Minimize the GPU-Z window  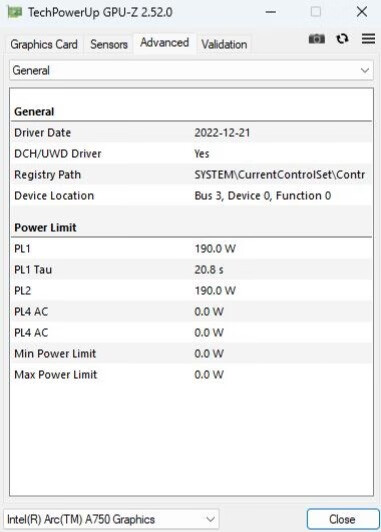click(x=270, y=12)
